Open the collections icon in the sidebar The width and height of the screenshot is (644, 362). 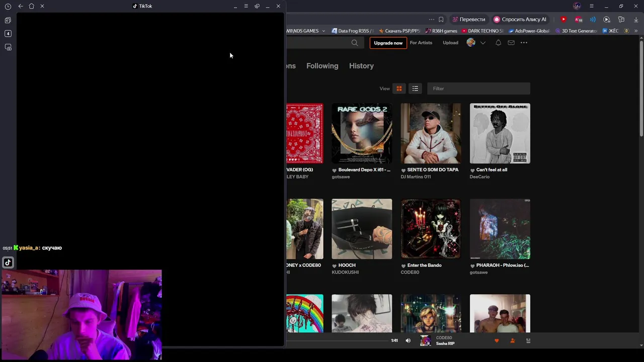(8, 20)
